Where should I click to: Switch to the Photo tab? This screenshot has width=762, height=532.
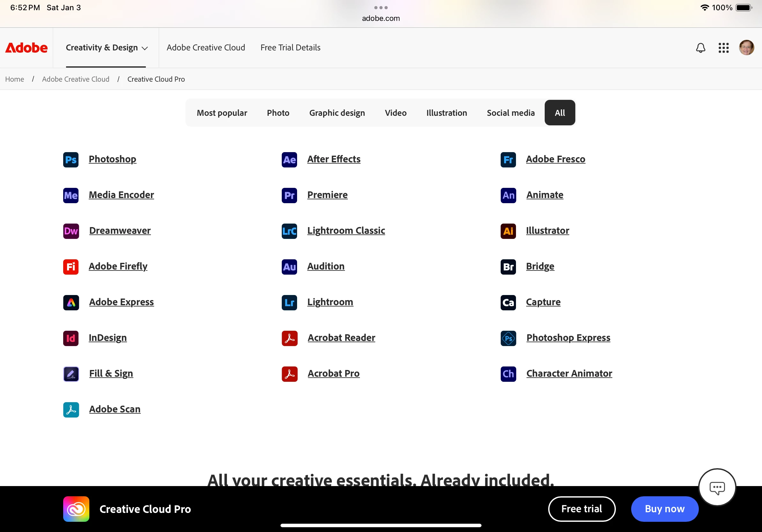coord(278,113)
